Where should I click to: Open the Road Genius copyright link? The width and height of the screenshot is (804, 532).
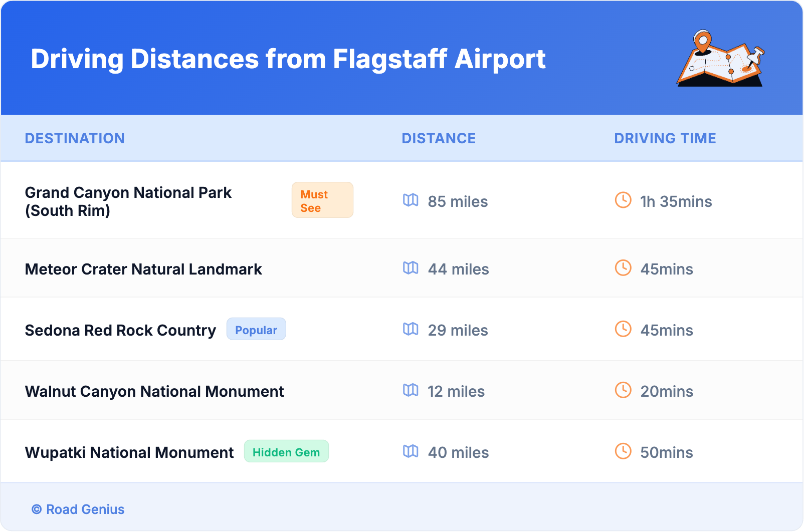point(78,509)
